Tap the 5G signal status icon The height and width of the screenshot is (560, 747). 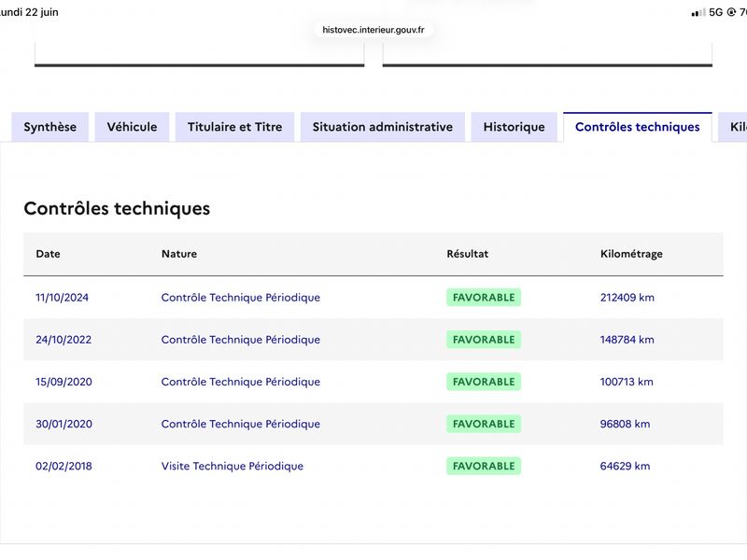click(x=715, y=12)
